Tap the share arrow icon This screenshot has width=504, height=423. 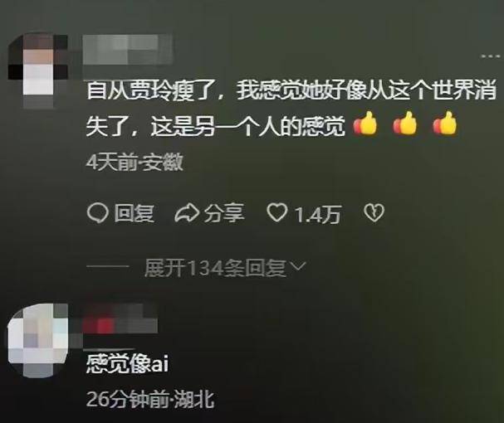pyautogui.click(x=187, y=212)
